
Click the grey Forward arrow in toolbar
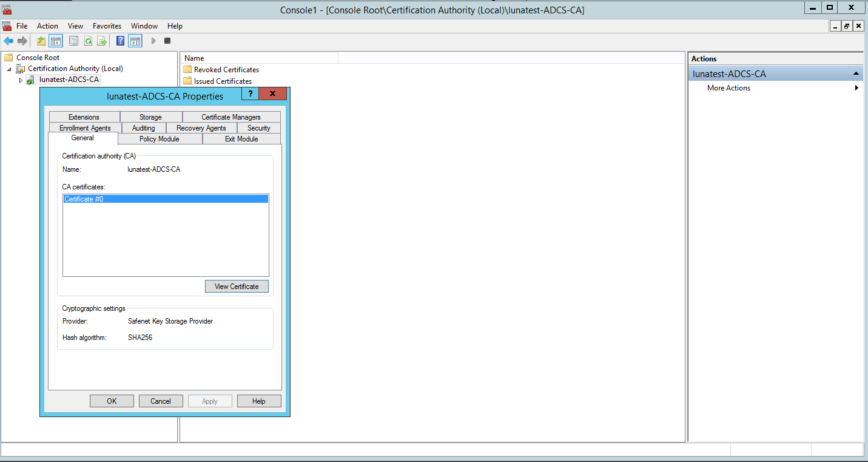22,41
